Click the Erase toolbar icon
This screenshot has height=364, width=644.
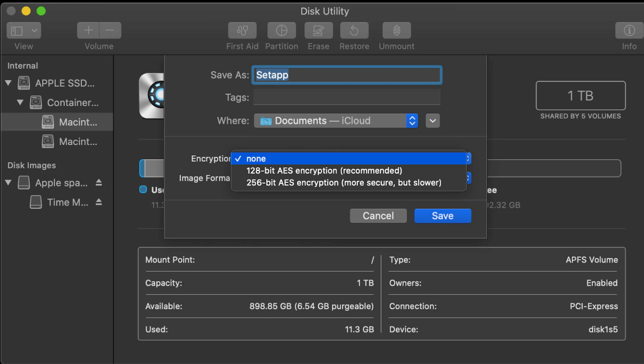click(x=318, y=30)
